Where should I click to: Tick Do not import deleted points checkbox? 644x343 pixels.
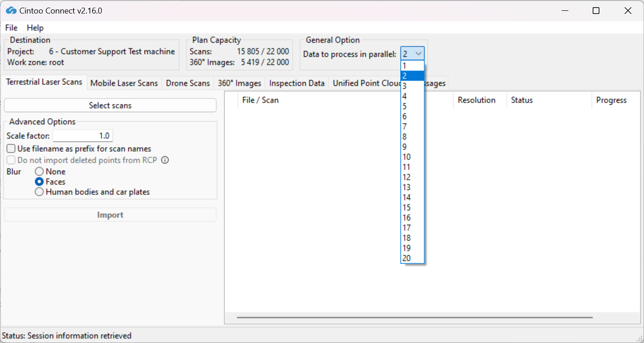[x=11, y=160]
